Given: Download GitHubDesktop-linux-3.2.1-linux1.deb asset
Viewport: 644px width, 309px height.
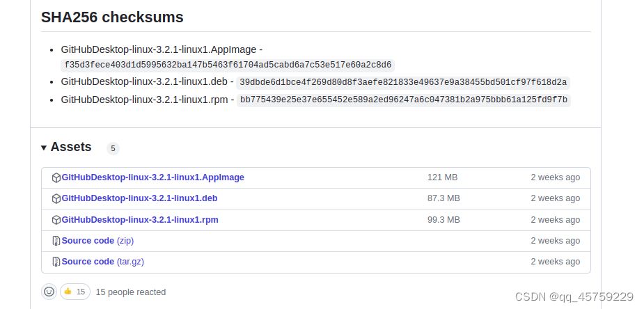Looking at the screenshot, I should [140, 198].
